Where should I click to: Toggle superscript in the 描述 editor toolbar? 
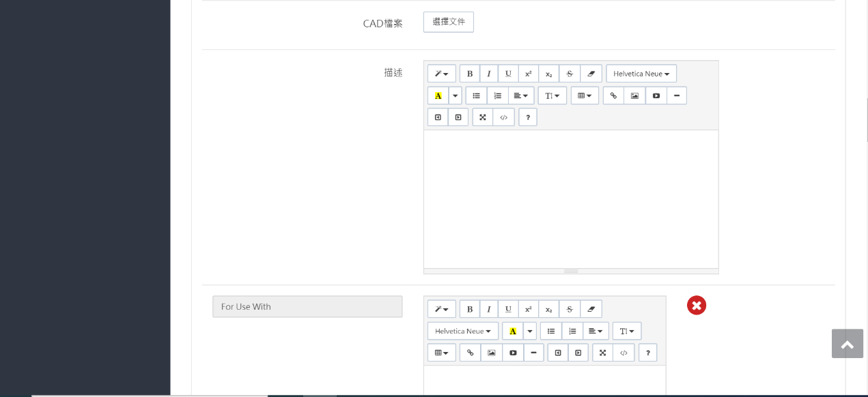click(528, 74)
